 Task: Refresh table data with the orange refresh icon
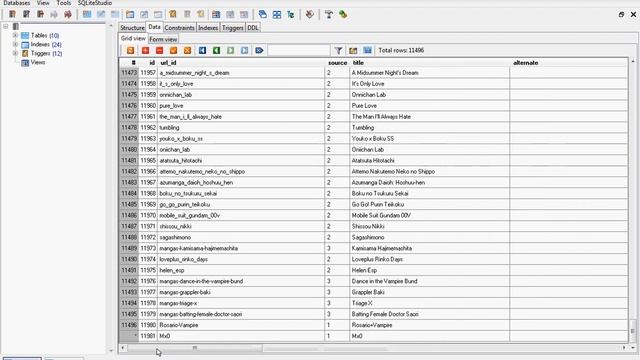point(130,50)
